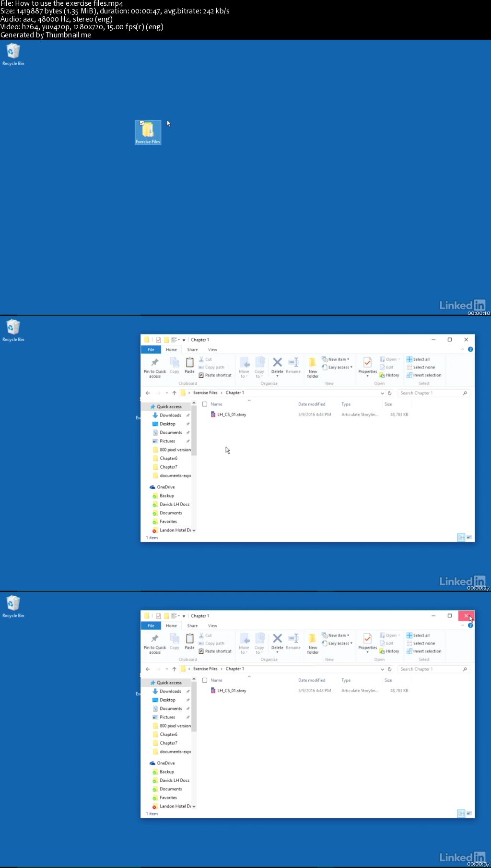The height and width of the screenshot is (868, 491).
Task: Click Copy path in the 00:00:27 frame
Action: pos(211,367)
